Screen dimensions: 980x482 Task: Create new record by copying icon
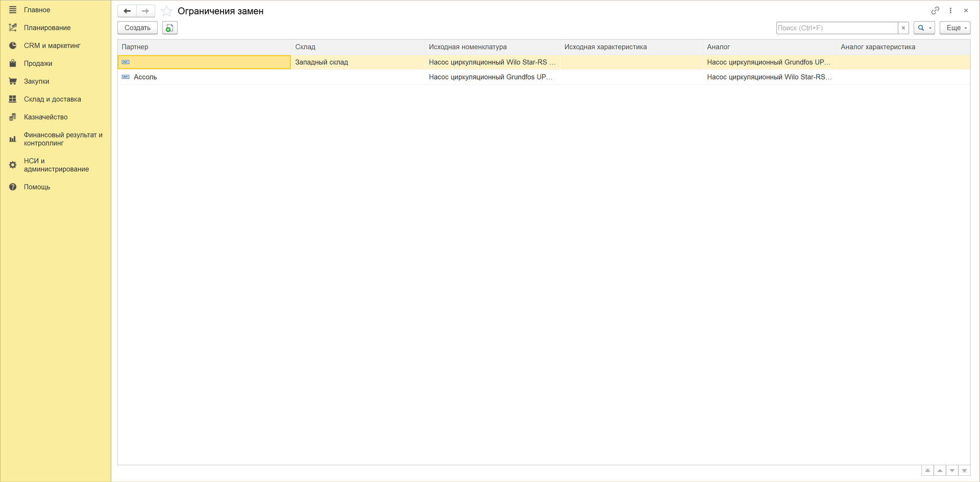pos(169,28)
